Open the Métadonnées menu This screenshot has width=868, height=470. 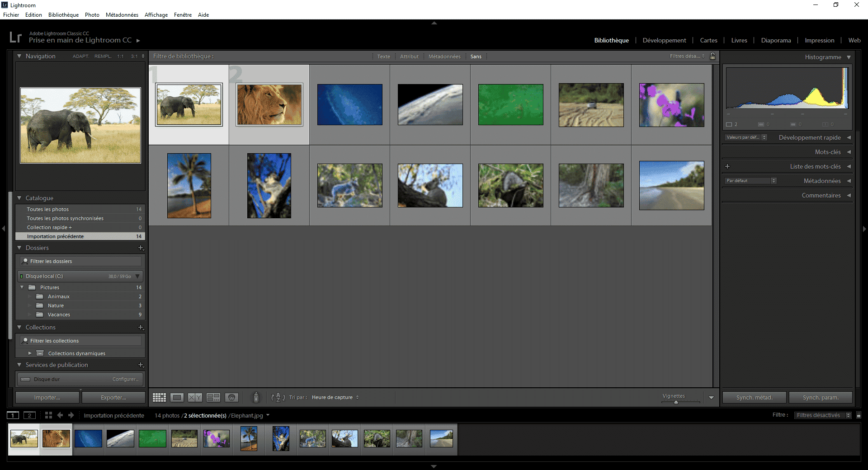(122, 15)
